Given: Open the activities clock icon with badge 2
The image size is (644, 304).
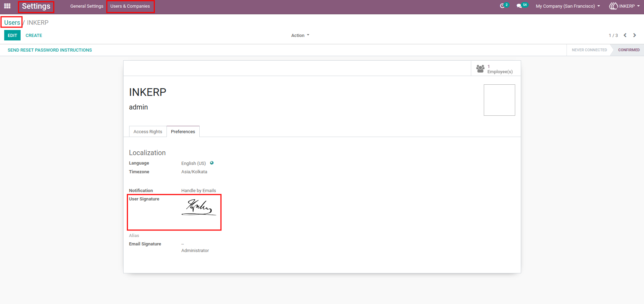Looking at the screenshot, I should [x=502, y=6].
